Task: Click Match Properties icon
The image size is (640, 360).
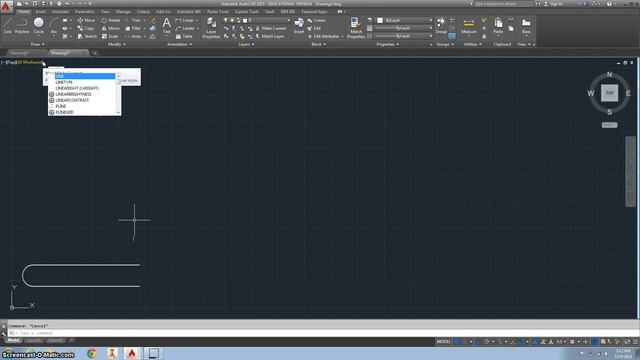Action: [356, 28]
